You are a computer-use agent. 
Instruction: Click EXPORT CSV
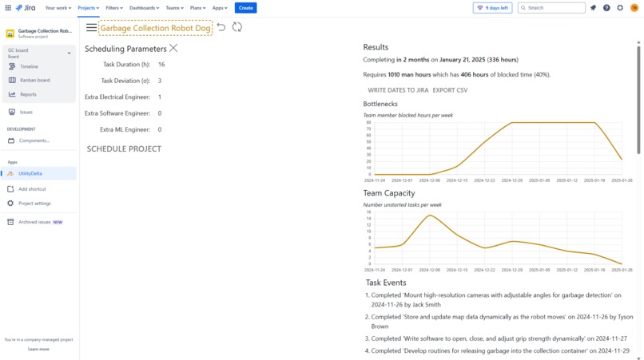(x=450, y=90)
